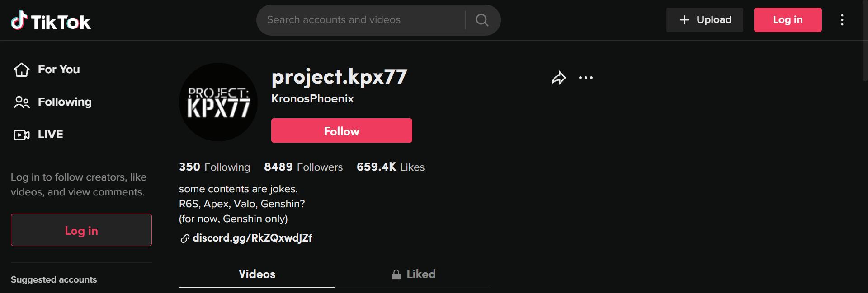Click the page vertical scrollbar

pyautogui.click(x=864, y=41)
